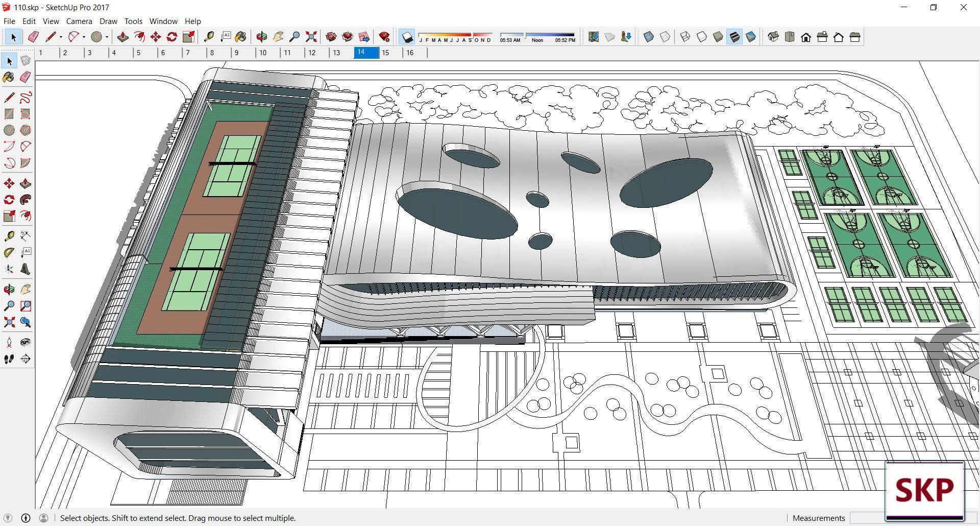The height and width of the screenshot is (526, 980).
Task: Open the 3D Warehouse
Action: pyautogui.click(x=331, y=37)
